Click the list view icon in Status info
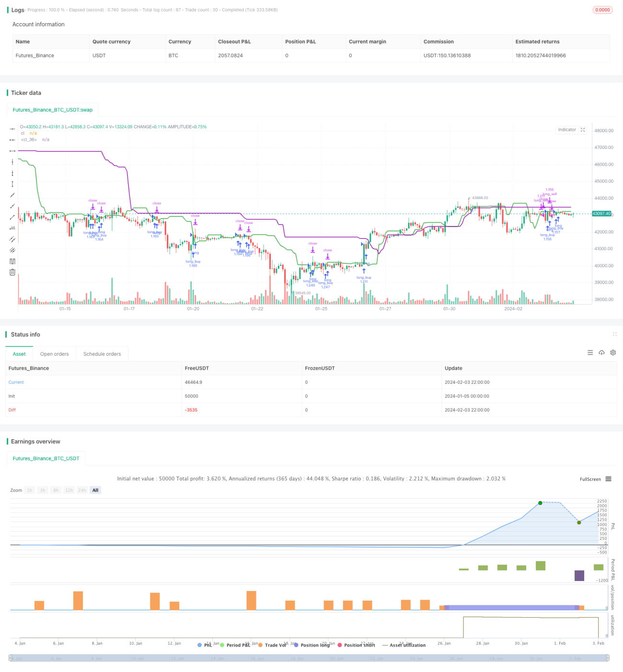Screen dimensions: 623x672 click(590, 353)
